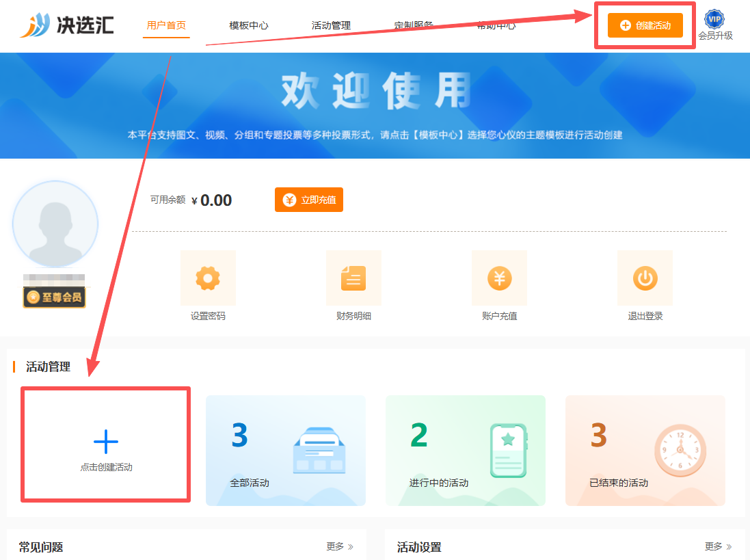
Task: Click 更多 next to 常见问题
Action: (x=340, y=546)
